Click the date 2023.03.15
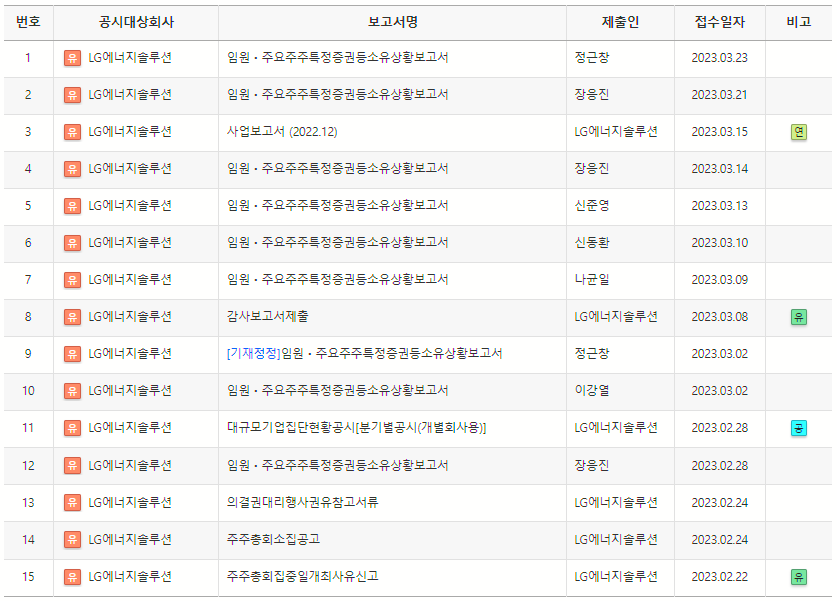 coord(720,132)
